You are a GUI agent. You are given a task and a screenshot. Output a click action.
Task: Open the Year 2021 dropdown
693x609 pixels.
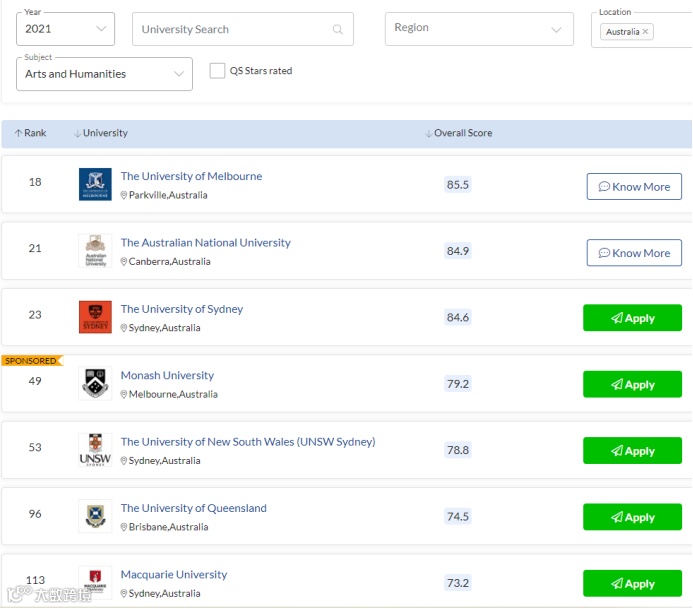(65, 29)
